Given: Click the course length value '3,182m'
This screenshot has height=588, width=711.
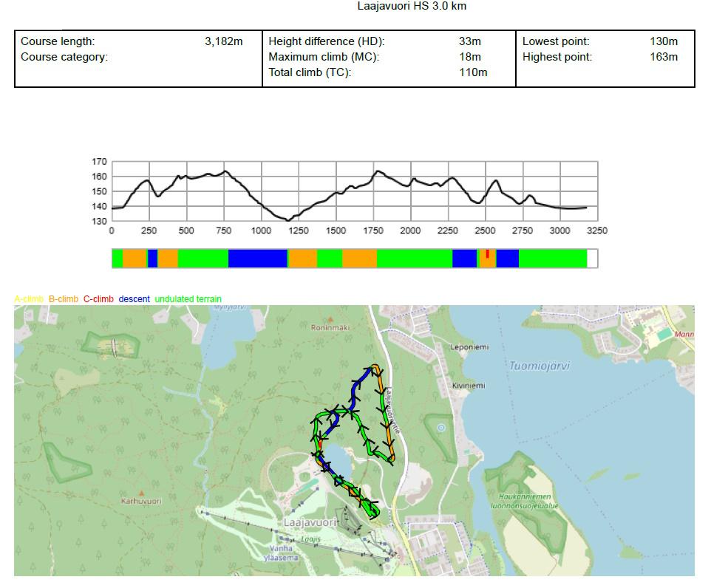Looking at the screenshot, I should click(x=223, y=41).
